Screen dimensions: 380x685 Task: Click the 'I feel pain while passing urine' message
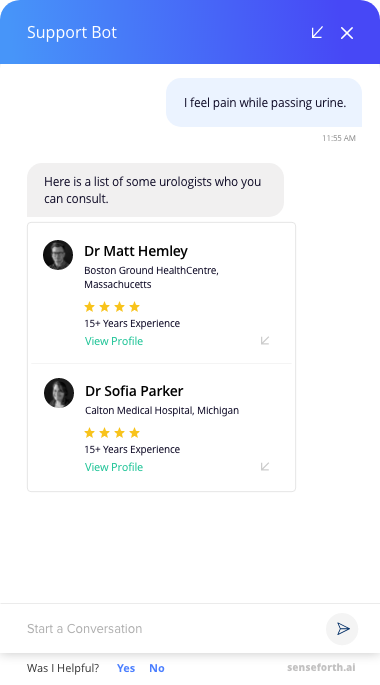(x=264, y=103)
